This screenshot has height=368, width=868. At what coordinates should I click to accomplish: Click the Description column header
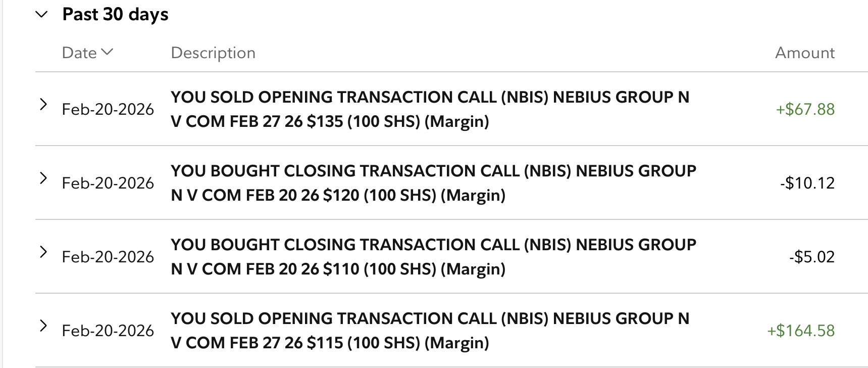coord(213,53)
